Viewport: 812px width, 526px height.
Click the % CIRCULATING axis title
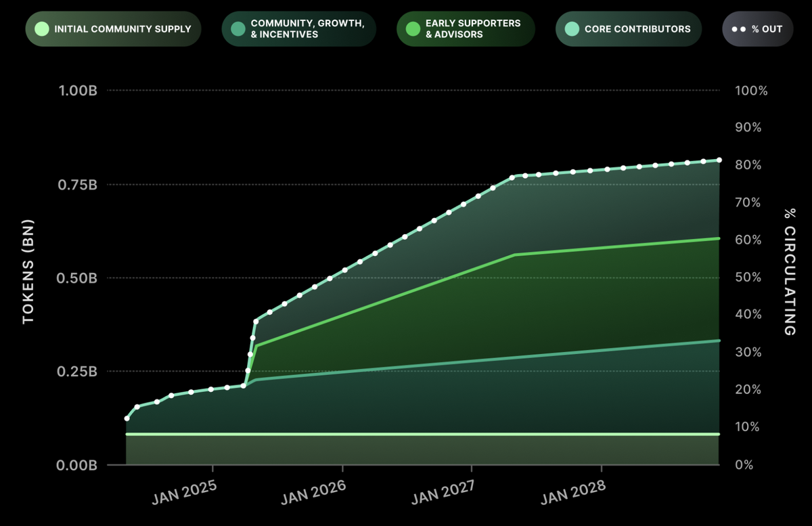pyautogui.click(x=789, y=272)
